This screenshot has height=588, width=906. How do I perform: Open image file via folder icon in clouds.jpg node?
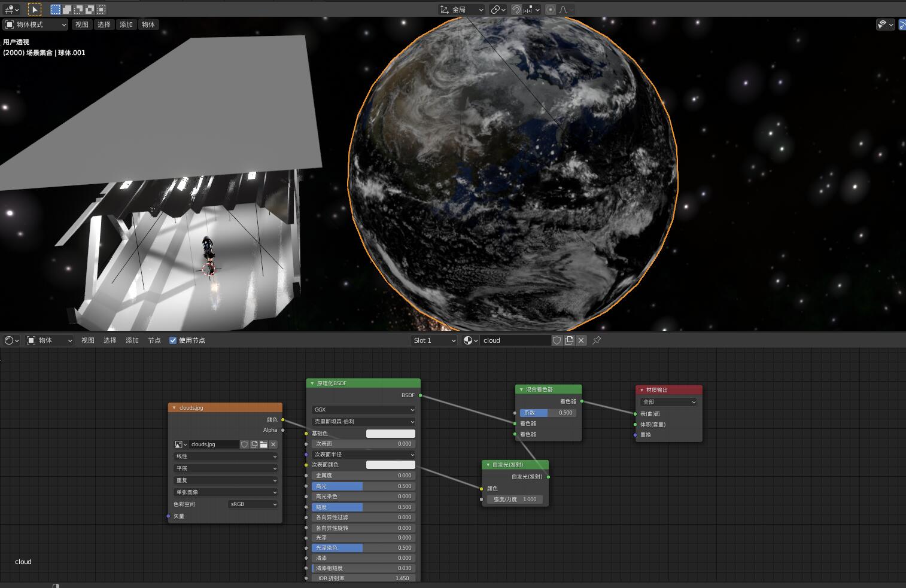[x=263, y=444]
